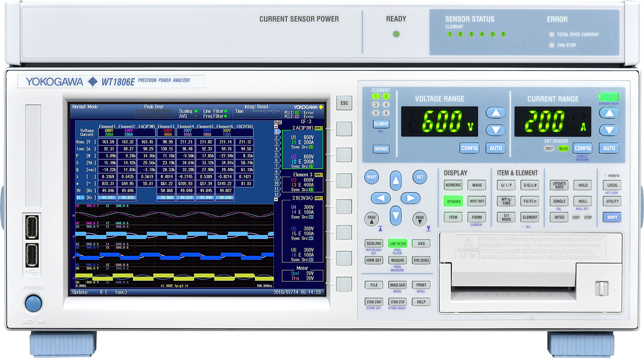Push the cursor down arrow key between PAGE keys
644x358 pixels.
(395, 216)
